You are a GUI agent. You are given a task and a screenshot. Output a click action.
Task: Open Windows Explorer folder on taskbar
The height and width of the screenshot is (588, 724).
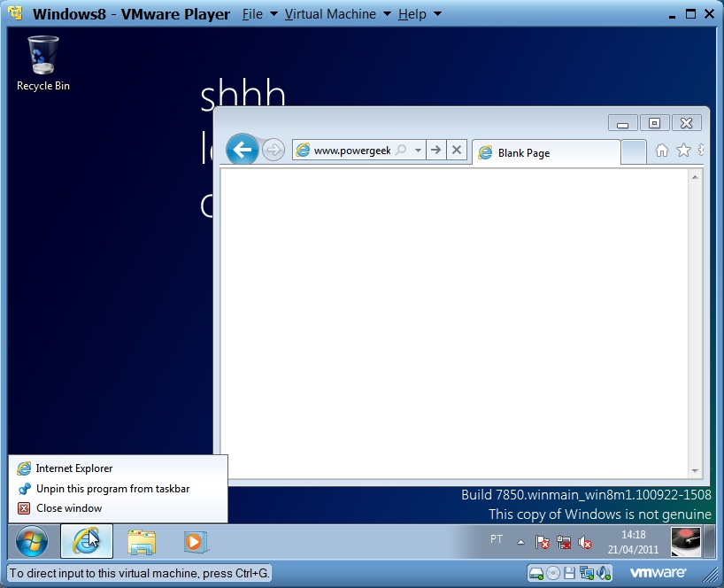(142, 541)
